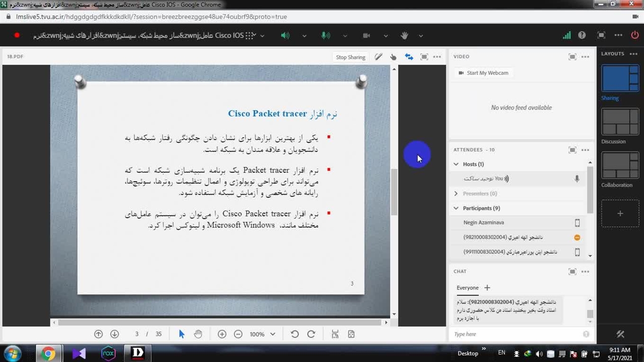Expand the Presenters (0) group
Image resolution: width=644 pixels, height=362 pixels.
(x=456, y=194)
